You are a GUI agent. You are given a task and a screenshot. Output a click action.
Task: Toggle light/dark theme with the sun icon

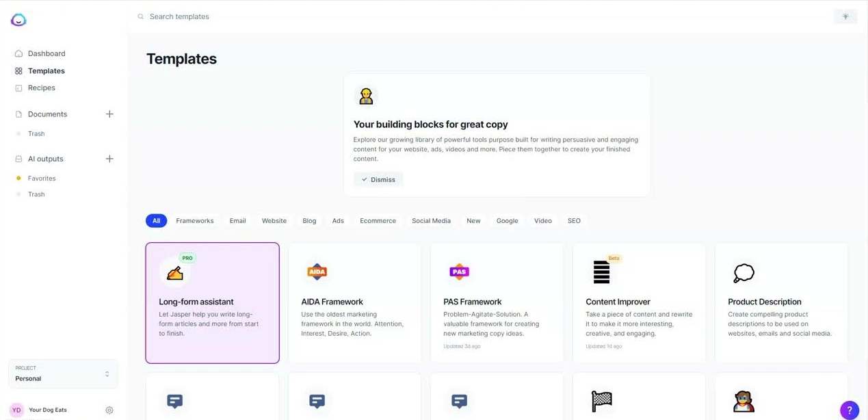845,16
